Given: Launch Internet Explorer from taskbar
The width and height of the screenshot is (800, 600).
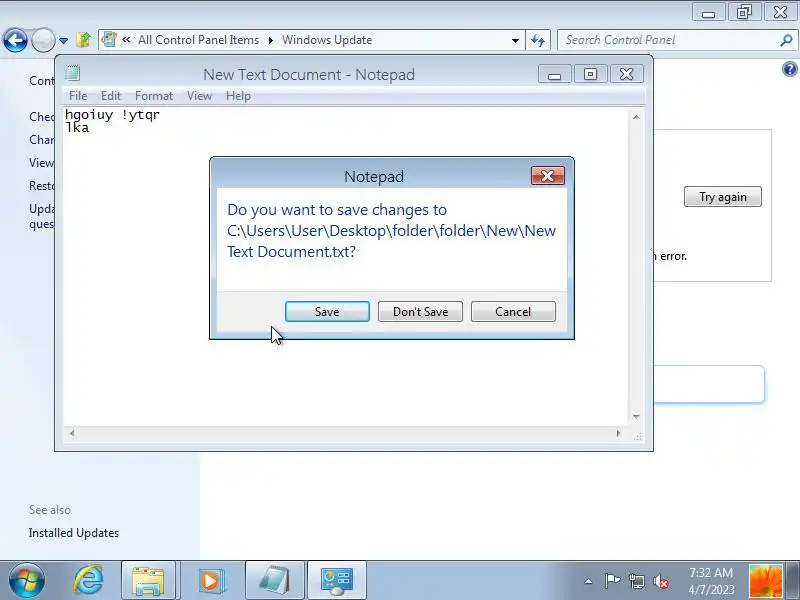Looking at the screenshot, I should click(88, 580).
